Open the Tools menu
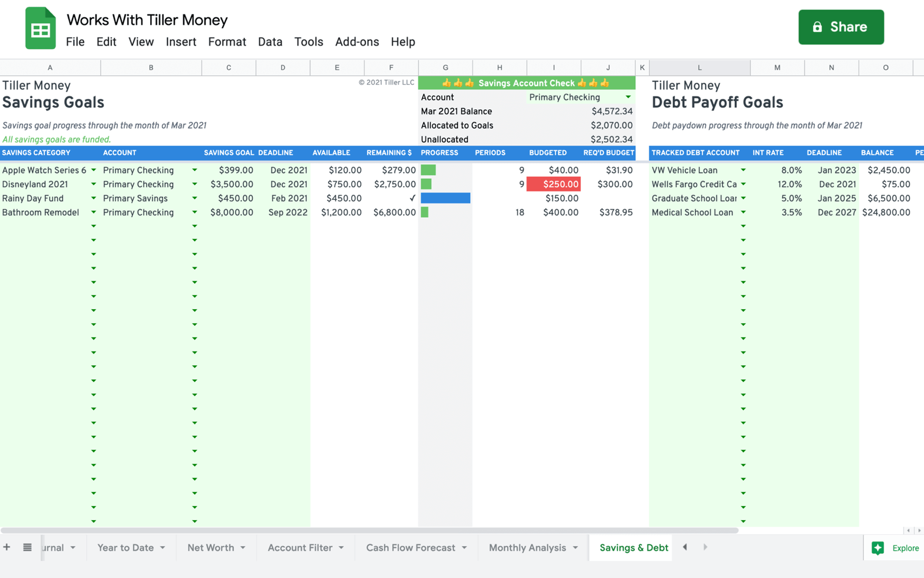 point(309,42)
